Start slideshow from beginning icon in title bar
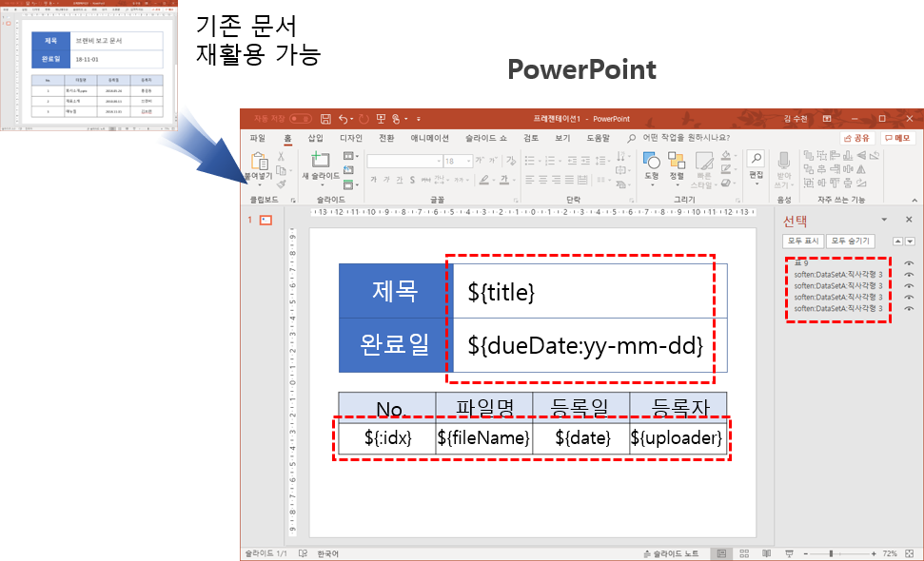Viewport: 924px width, 561px height. point(381,119)
